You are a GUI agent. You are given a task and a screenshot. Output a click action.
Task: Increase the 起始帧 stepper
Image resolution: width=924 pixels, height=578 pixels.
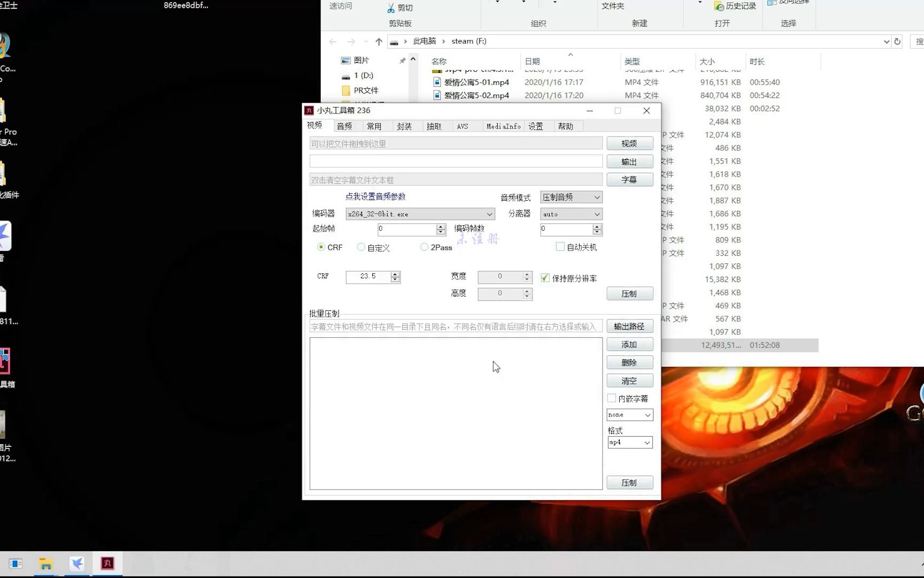coord(441,226)
